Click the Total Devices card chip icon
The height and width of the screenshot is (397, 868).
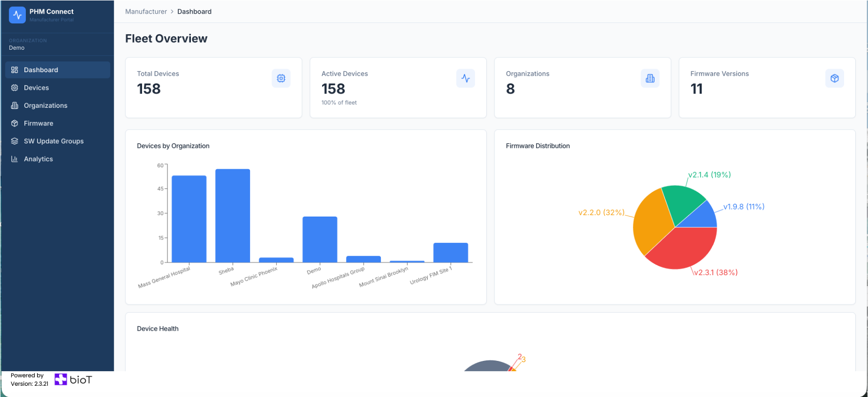click(x=281, y=78)
